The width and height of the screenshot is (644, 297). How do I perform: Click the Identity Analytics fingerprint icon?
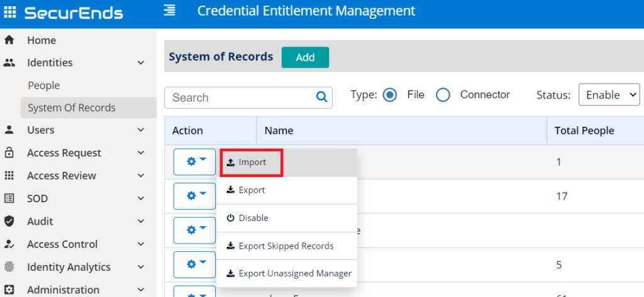click(9, 267)
